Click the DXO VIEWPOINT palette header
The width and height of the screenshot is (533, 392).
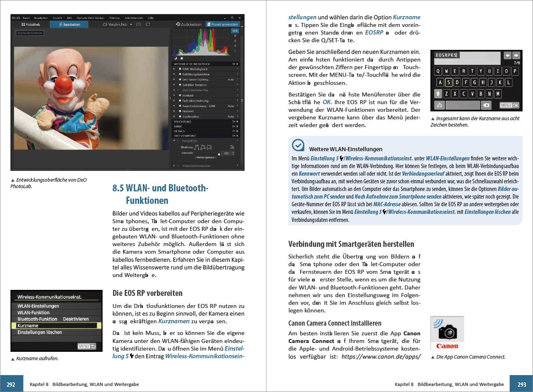[206, 136]
